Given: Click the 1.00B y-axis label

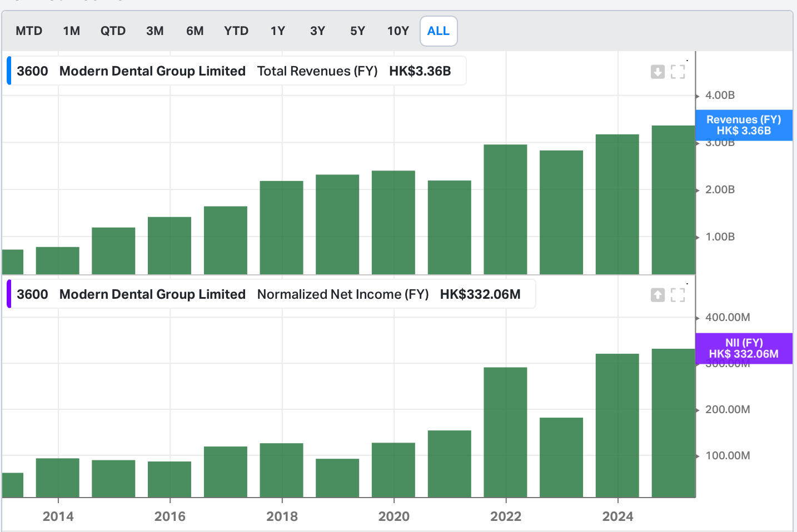Looking at the screenshot, I should (720, 237).
